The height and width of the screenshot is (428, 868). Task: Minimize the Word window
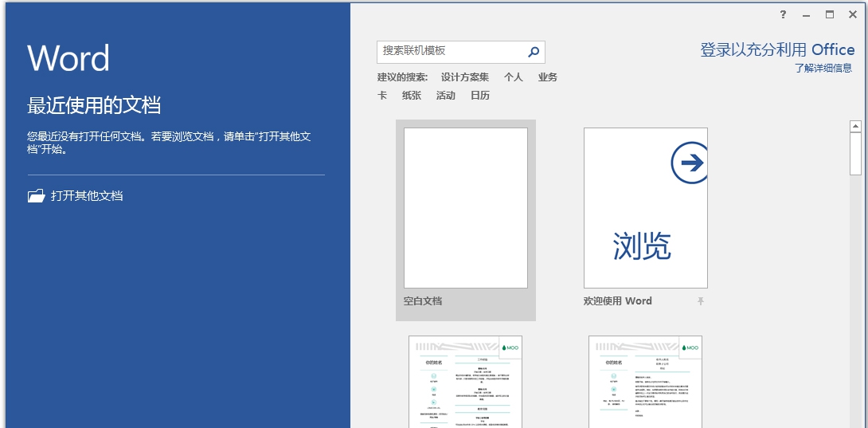pyautogui.click(x=807, y=14)
